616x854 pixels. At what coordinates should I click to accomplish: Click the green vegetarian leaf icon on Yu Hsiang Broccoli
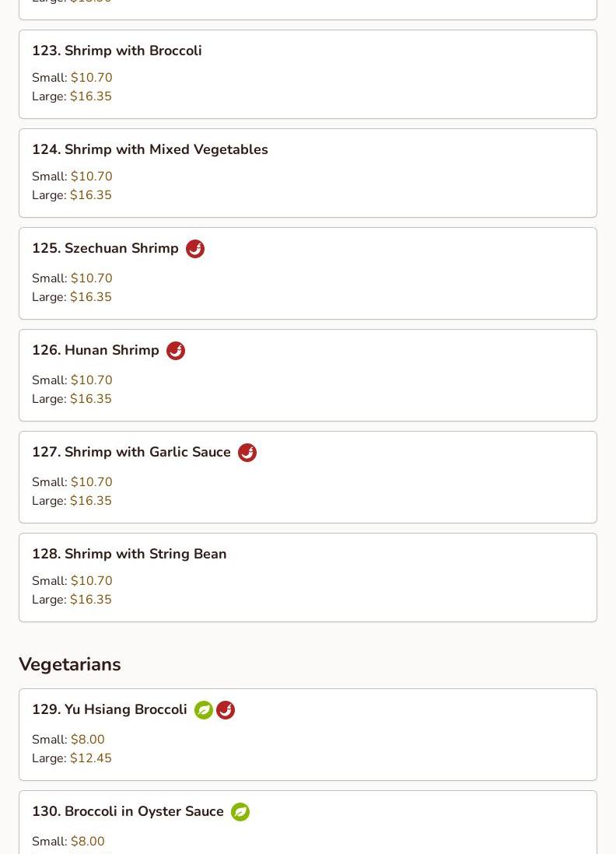(x=204, y=710)
